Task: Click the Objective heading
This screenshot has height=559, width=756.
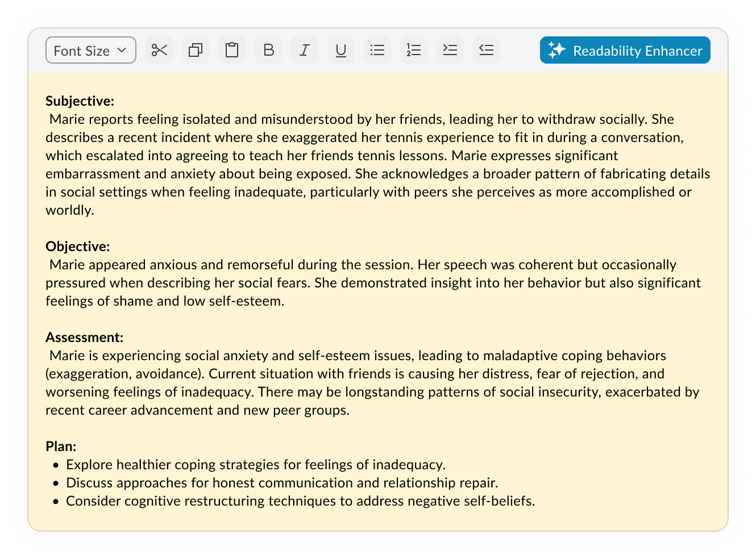Action: pos(77,247)
